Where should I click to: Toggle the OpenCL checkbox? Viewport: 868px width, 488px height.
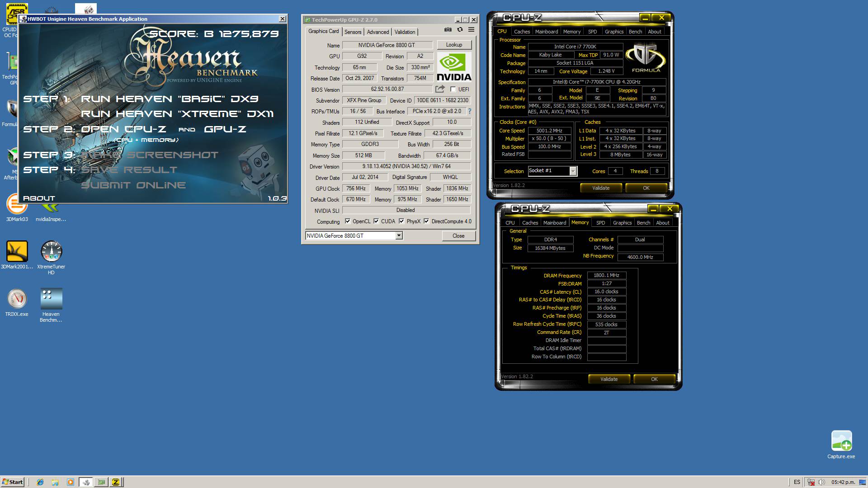tap(347, 221)
